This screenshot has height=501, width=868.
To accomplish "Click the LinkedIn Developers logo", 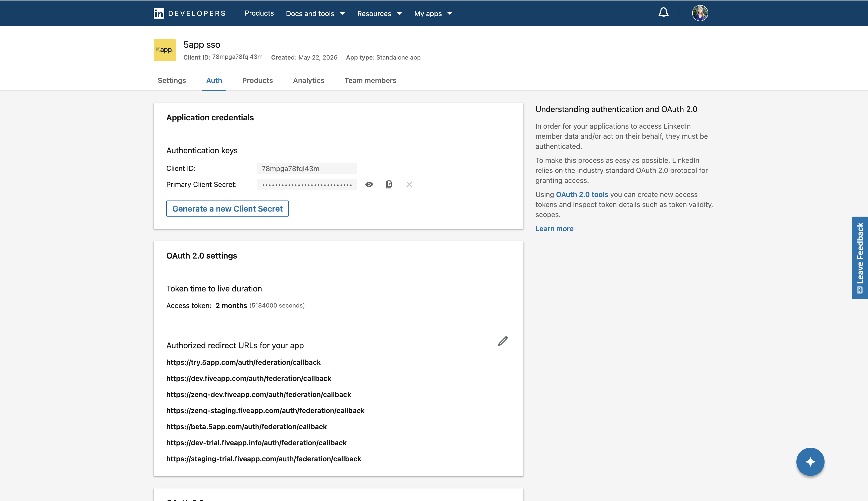I will click(x=189, y=13).
